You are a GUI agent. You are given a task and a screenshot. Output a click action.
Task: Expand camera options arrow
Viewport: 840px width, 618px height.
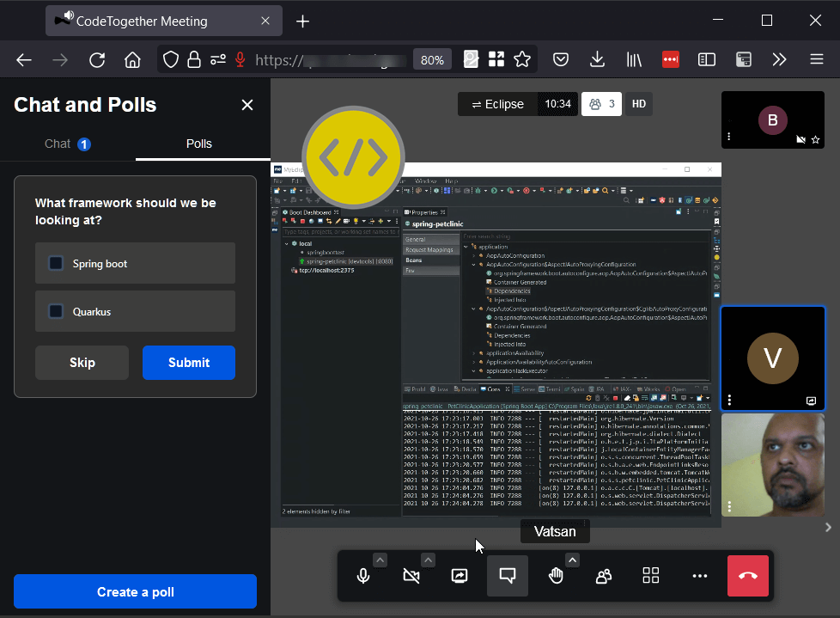[x=428, y=560]
